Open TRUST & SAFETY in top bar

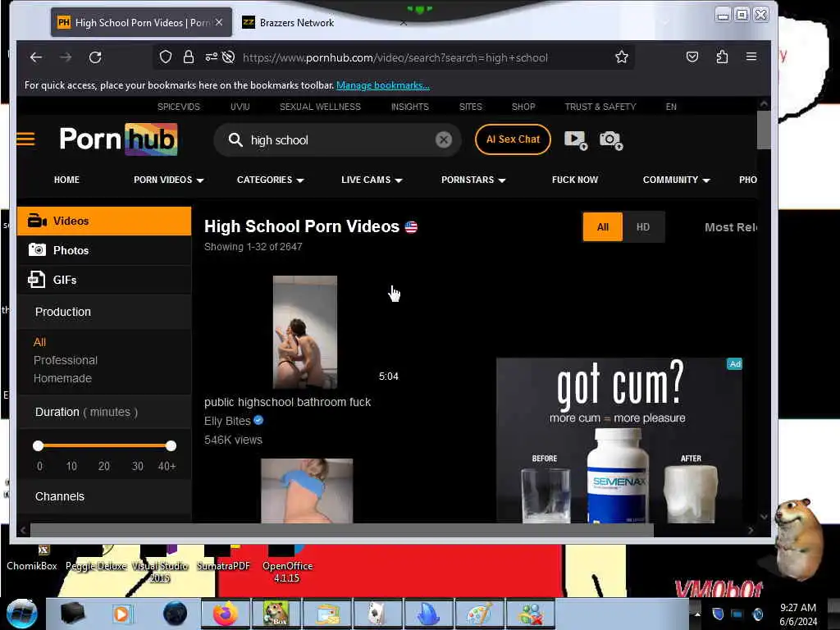click(x=600, y=107)
